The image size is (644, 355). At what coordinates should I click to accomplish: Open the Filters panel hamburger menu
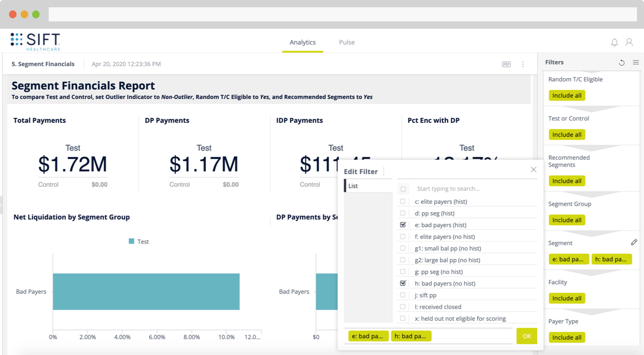point(636,62)
